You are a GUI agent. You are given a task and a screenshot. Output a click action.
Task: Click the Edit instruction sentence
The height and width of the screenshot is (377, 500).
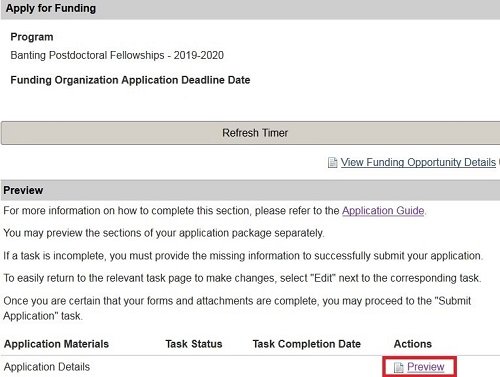pos(242,278)
